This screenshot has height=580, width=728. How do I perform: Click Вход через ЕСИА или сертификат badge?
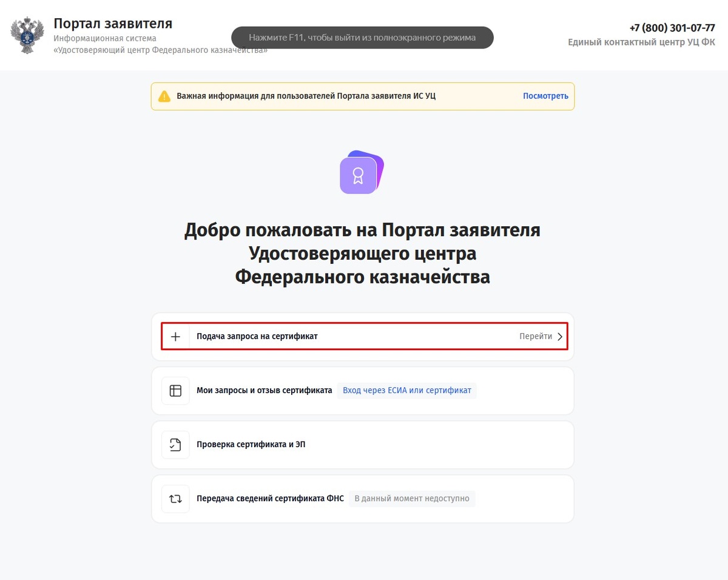pos(407,390)
